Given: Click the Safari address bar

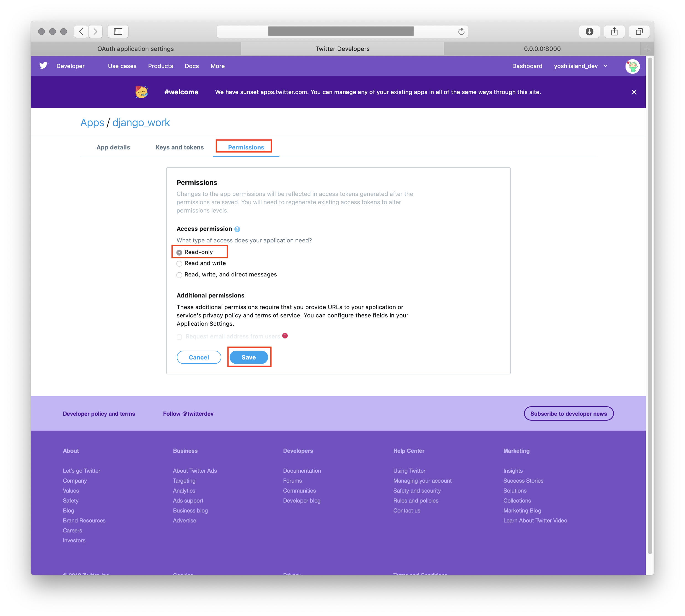Looking at the screenshot, I should click(342, 32).
